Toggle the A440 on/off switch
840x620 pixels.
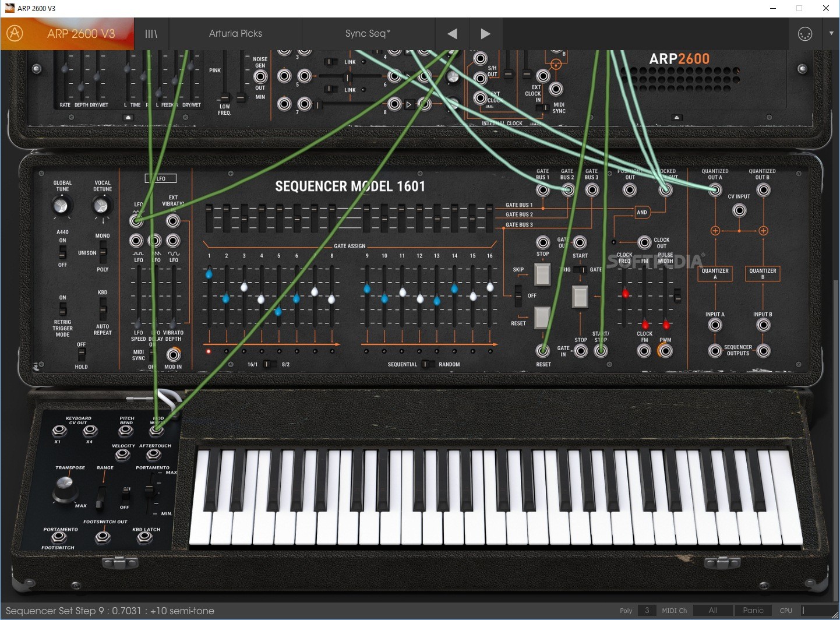click(62, 252)
